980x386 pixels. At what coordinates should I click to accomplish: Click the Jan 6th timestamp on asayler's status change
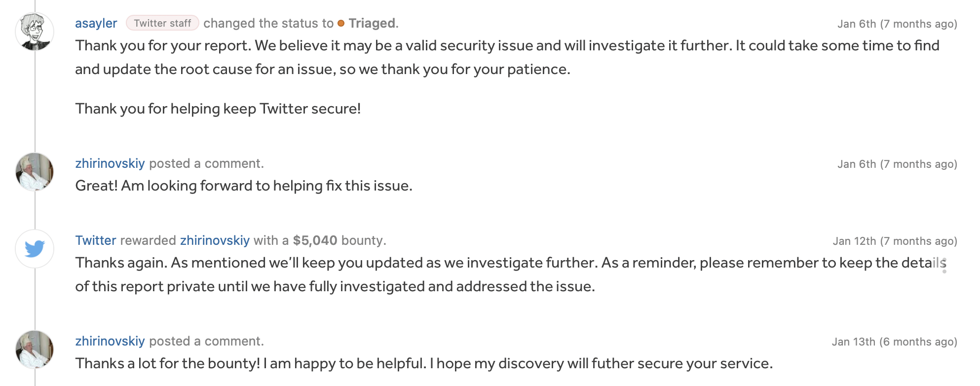[897, 24]
